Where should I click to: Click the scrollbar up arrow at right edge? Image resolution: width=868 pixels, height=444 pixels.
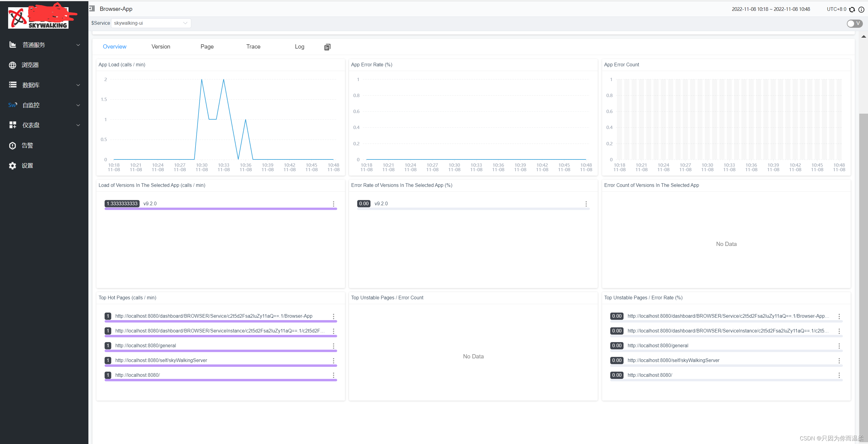[x=863, y=36]
